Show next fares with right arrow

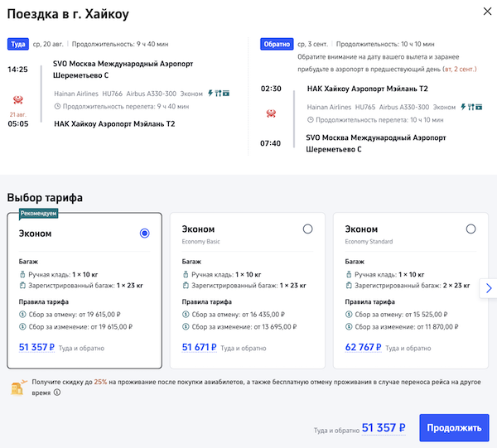[489, 288]
